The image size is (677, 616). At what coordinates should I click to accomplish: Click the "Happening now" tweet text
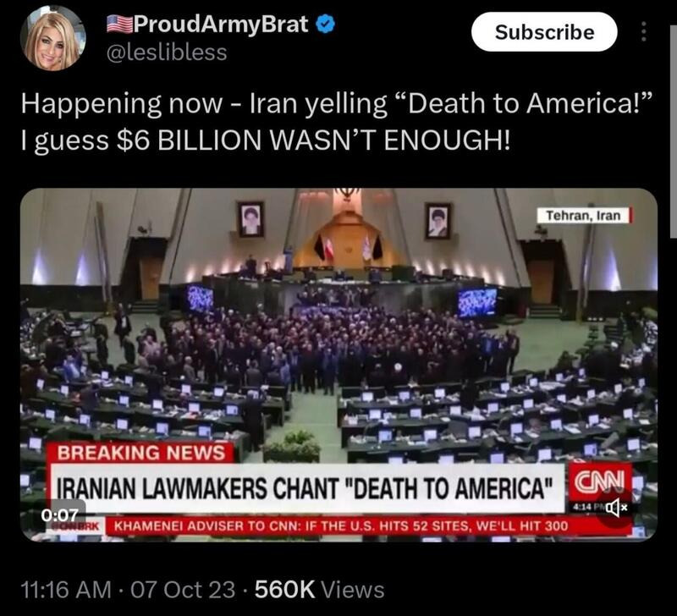tap(336, 122)
